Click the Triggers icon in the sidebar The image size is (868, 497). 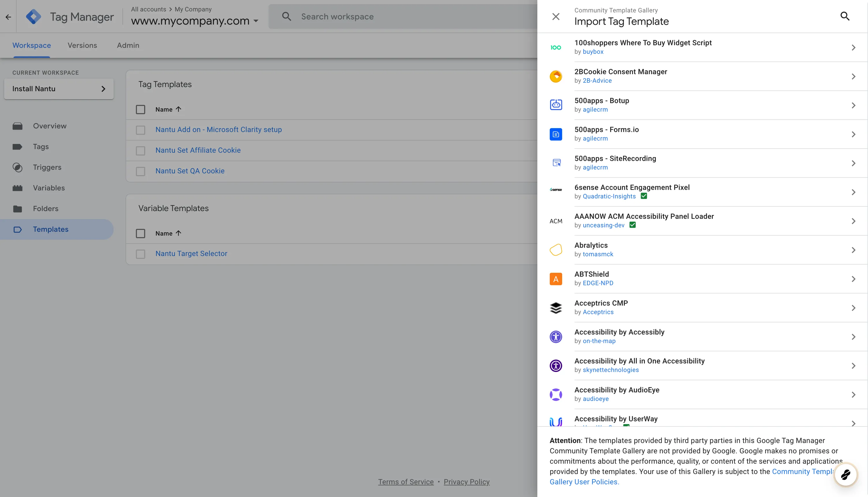pos(17,167)
